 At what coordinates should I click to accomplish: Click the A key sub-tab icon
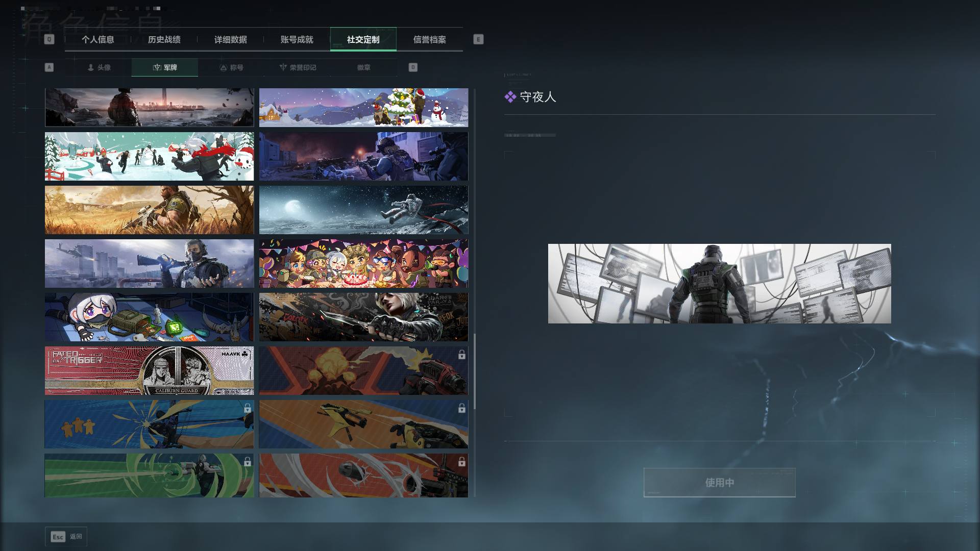(49, 67)
